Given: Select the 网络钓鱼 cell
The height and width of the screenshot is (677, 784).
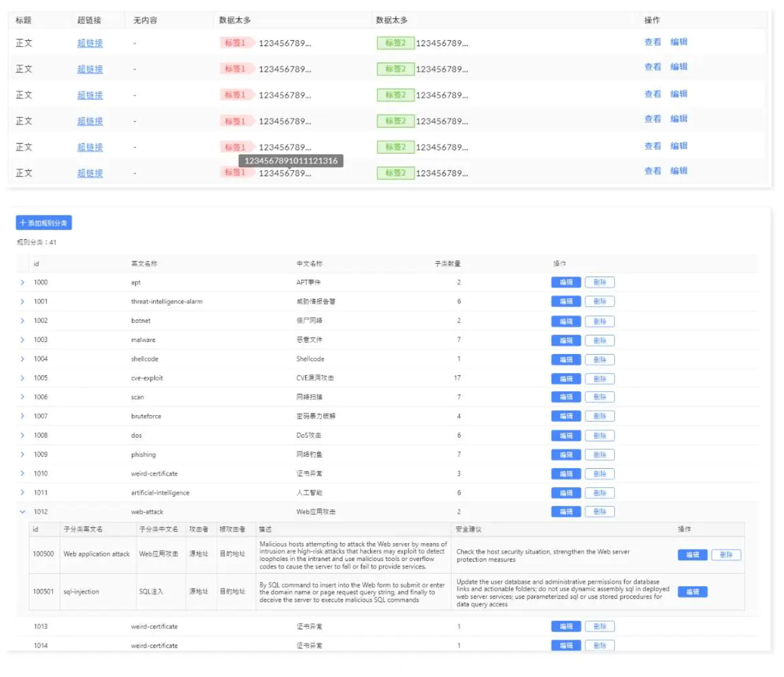Looking at the screenshot, I should tap(309, 455).
